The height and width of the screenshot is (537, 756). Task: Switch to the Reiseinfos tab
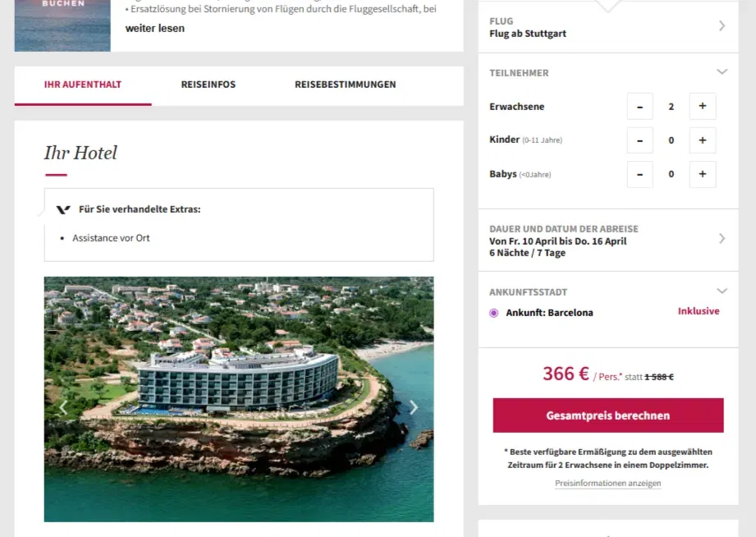208,85
